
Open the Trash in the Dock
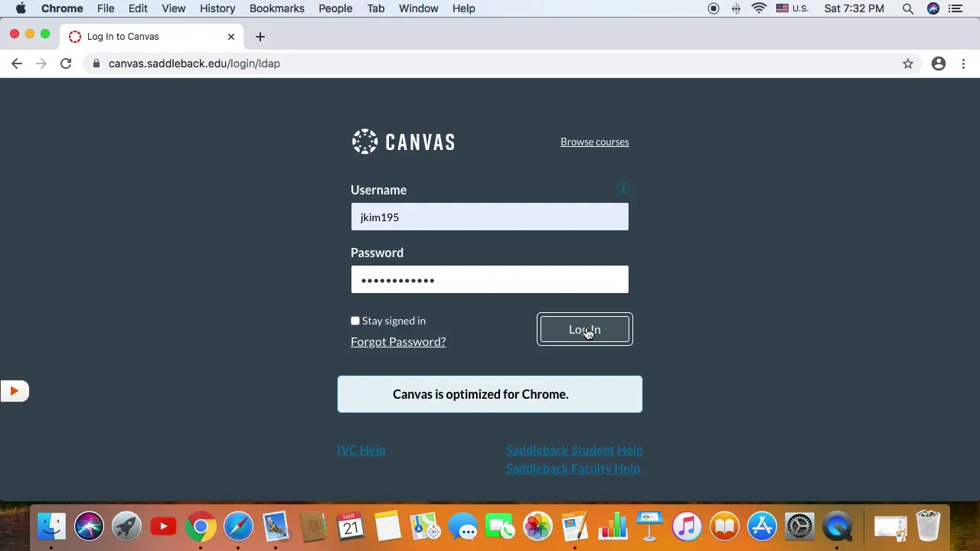tap(928, 527)
